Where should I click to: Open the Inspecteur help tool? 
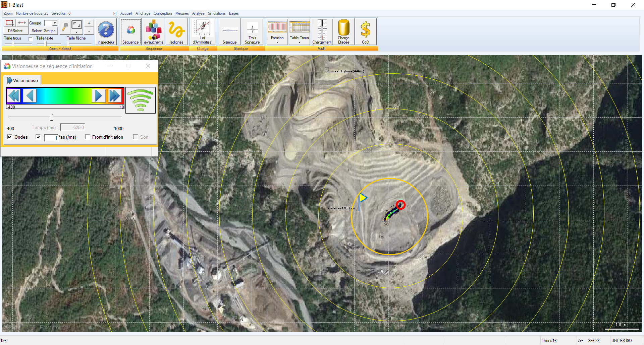coord(106,32)
